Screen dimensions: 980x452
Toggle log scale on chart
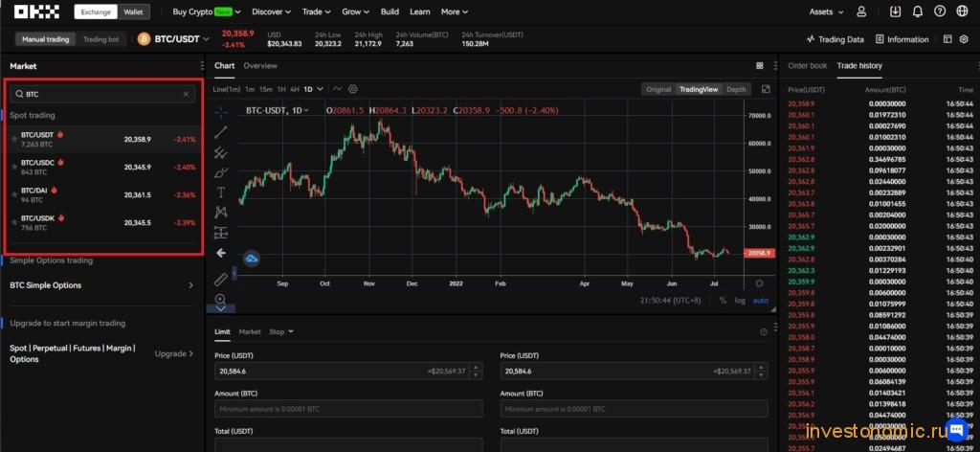click(740, 300)
